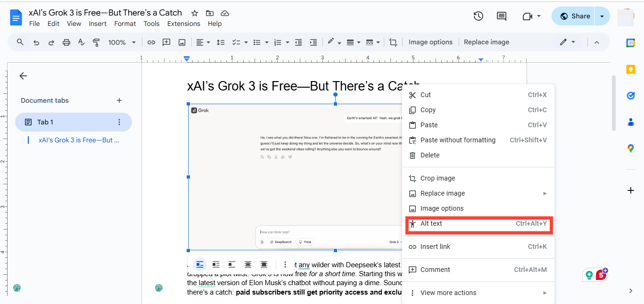Open the border weight dropdown
The height and width of the screenshot is (304, 644).
(x=353, y=42)
